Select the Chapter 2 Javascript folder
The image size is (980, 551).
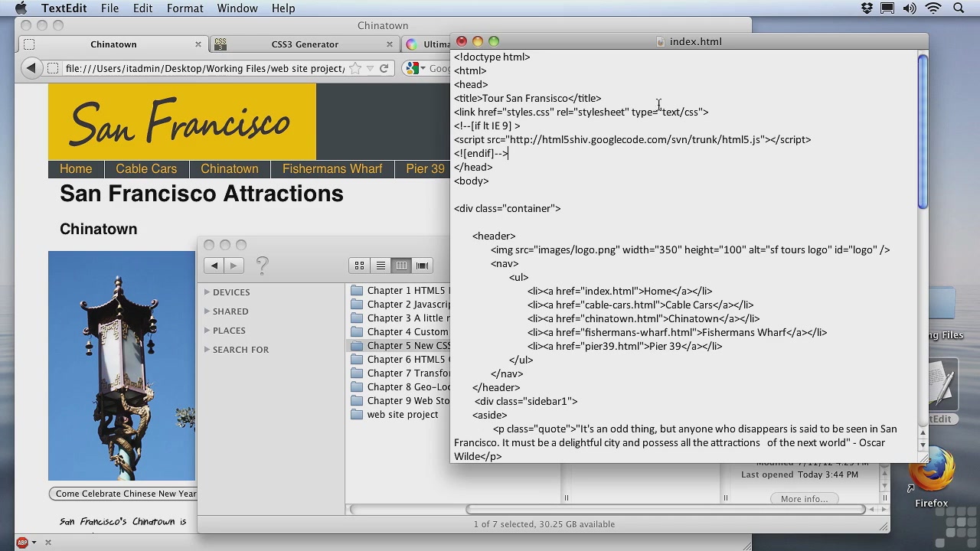click(x=400, y=305)
